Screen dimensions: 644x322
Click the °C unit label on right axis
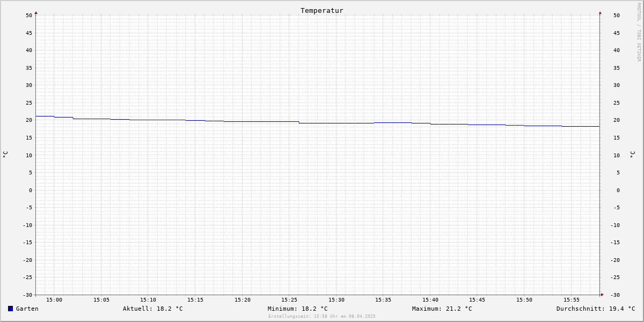tap(632, 154)
